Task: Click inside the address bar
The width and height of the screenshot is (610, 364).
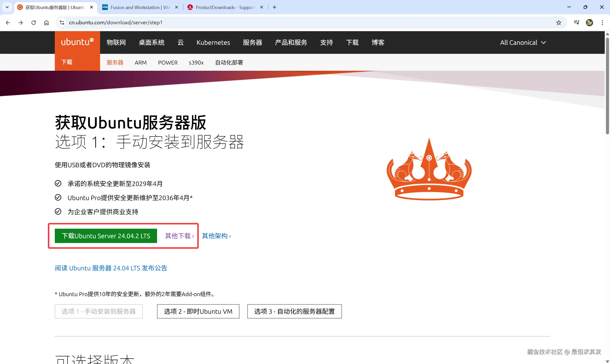Action: [x=196, y=22]
